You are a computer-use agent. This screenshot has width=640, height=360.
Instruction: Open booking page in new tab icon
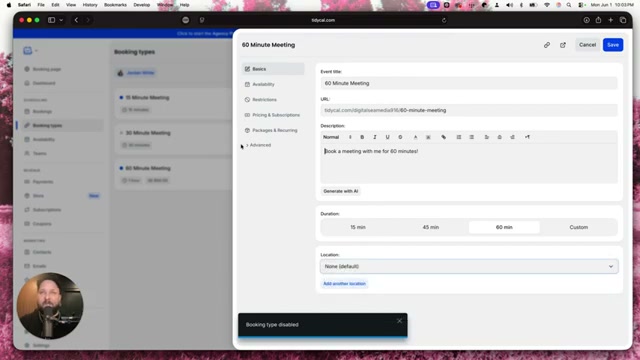click(x=563, y=45)
